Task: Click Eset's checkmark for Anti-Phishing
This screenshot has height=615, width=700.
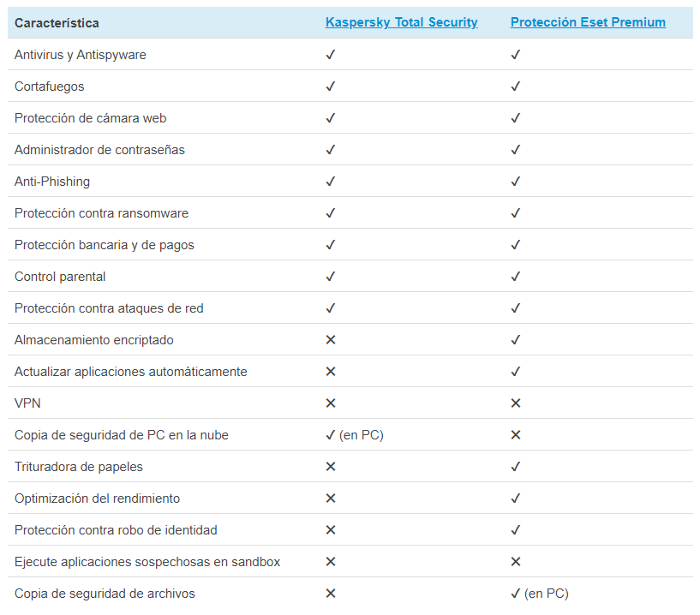Action: coord(516,182)
